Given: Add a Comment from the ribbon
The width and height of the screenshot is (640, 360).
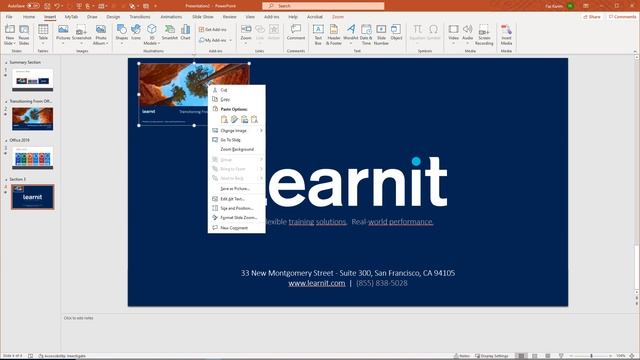Looking at the screenshot, I should [x=296, y=33].
